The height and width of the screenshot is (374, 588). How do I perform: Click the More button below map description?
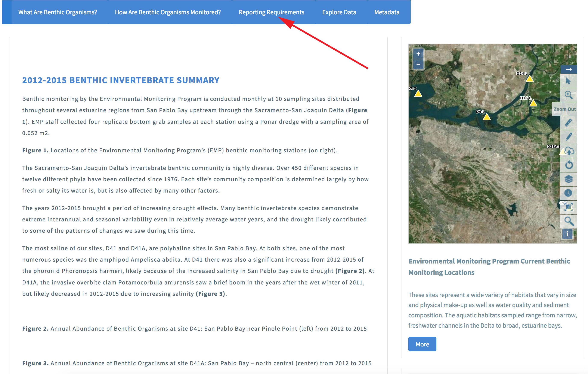pos(422,344)
